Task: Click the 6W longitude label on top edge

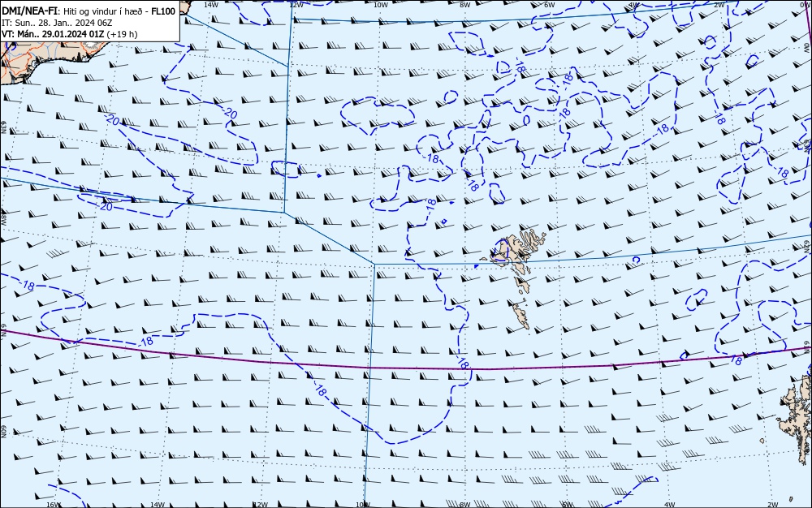Action: click(550, 5)
